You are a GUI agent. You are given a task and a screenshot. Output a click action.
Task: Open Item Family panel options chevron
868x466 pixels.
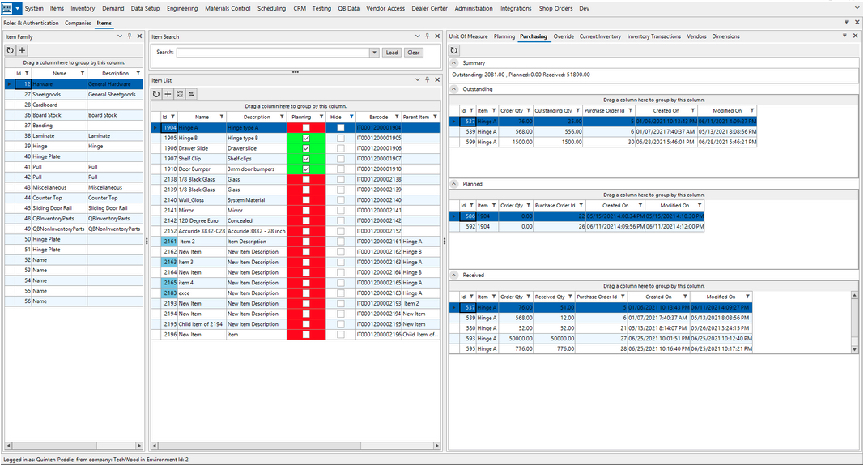click(x=120, y=36)
